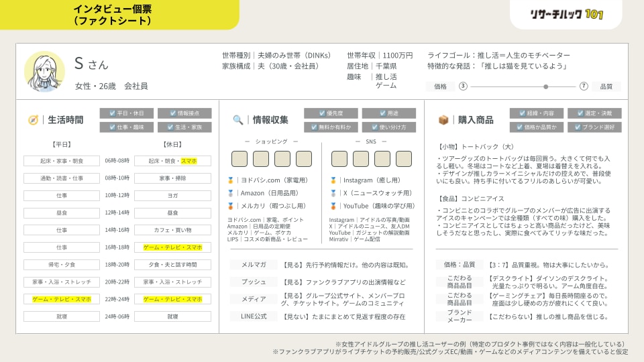
Task: Select the weekday 22時-24時 ゲーム・テレビ・スマホ cell
Action: point(62,299)
